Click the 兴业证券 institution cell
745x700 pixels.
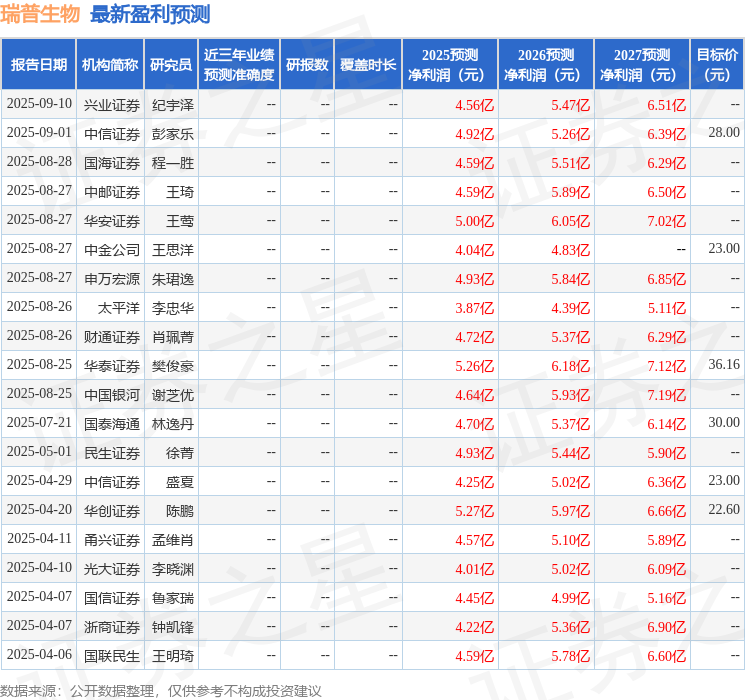click(112, 105)
